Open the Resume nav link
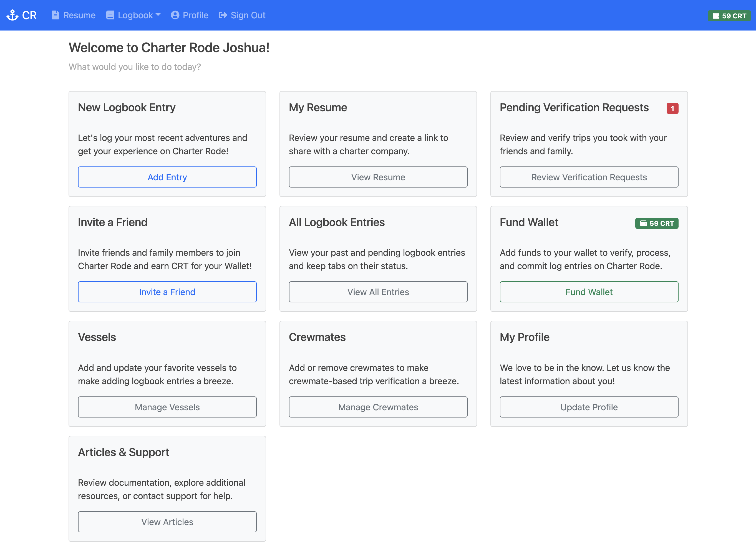 coord(74,15)
